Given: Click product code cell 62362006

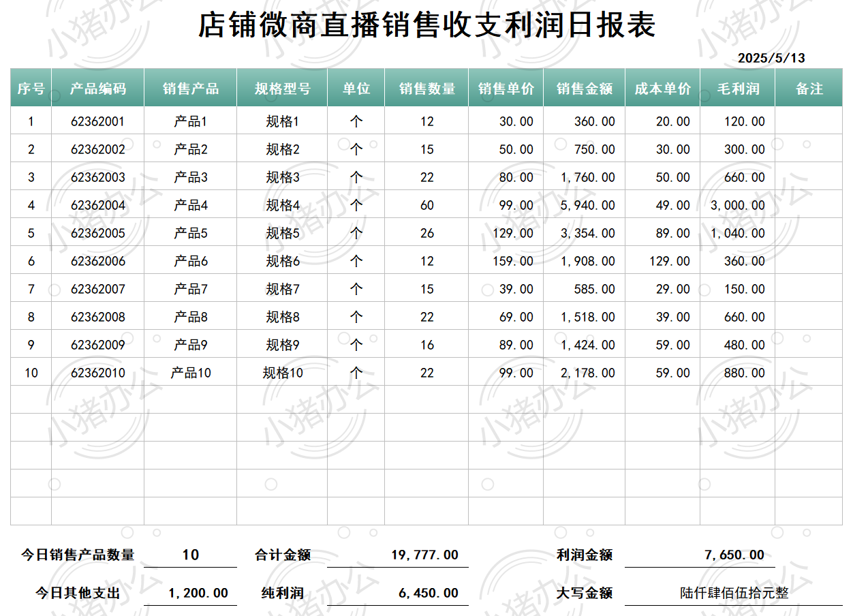Looking at the screenshot, I should click(98, 261).
